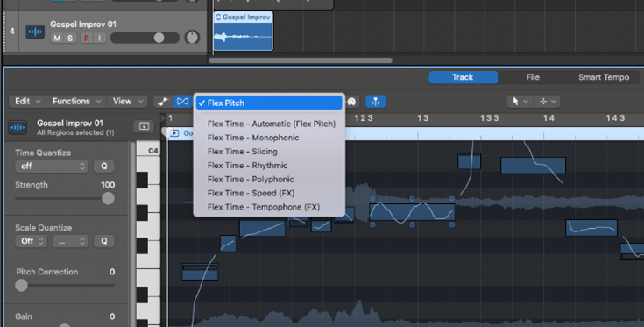This screenshot has width=644, height=327.
Task: Open the Scale Quantize Off popup
Action: click(x=31, y=241)
